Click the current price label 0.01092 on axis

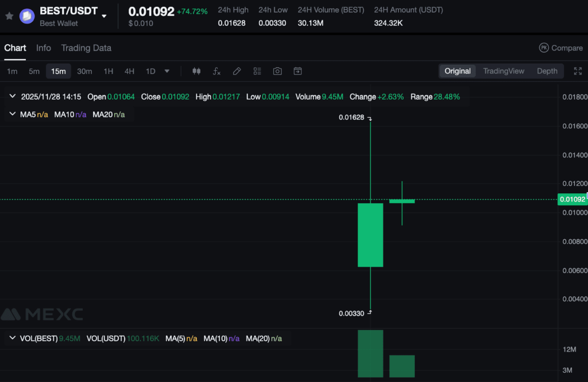572,200
